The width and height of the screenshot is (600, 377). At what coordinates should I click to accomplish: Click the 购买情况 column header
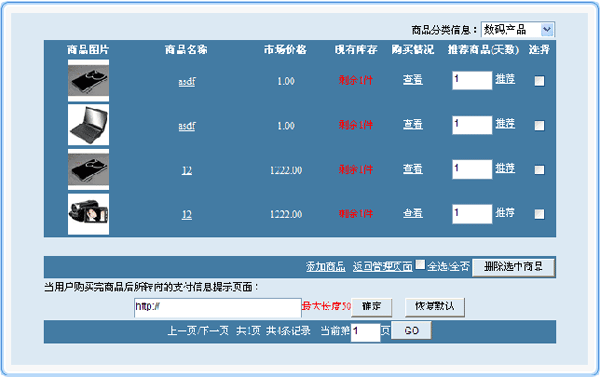point(412,49)
